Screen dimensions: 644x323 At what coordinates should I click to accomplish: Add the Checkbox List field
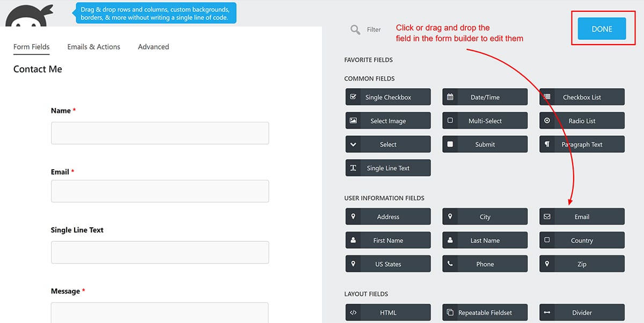[x=582, y=97]
